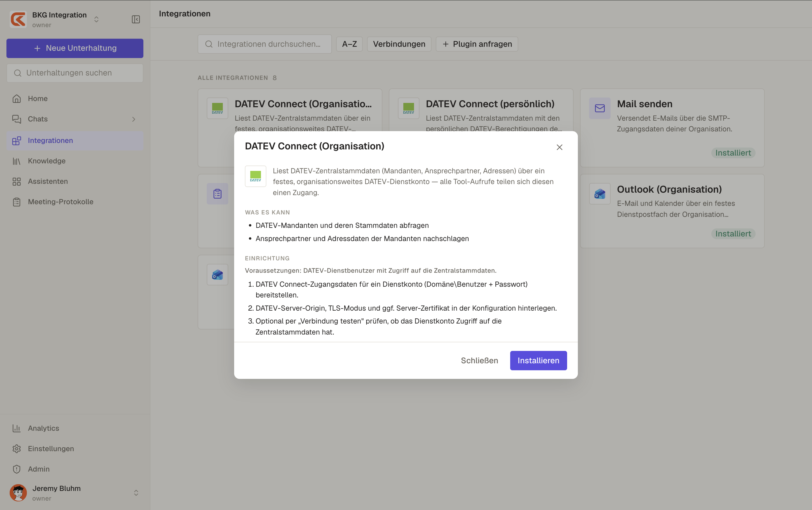Open the workspace switcher chevrons
Image resolution: width=812 pixels, height=510 pixels.
tap(96, 19)
